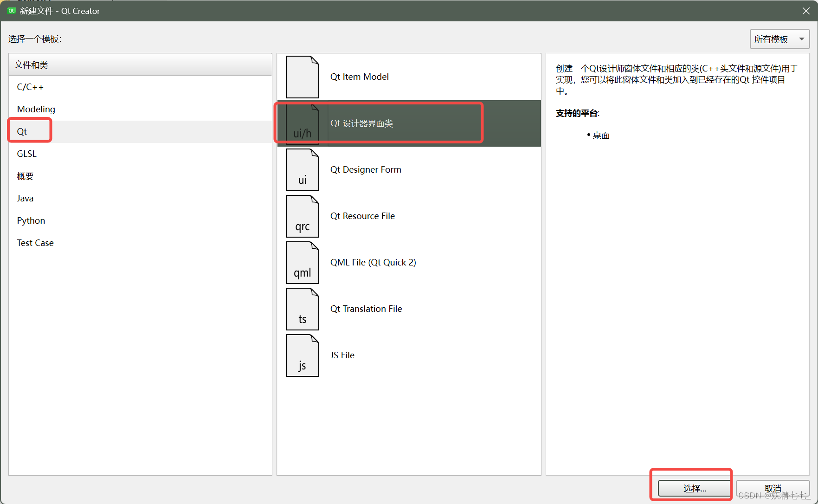Screen dimensions: 818x504
Task: Choose the Qt Translation File template label
Action: tap(366, 309)
